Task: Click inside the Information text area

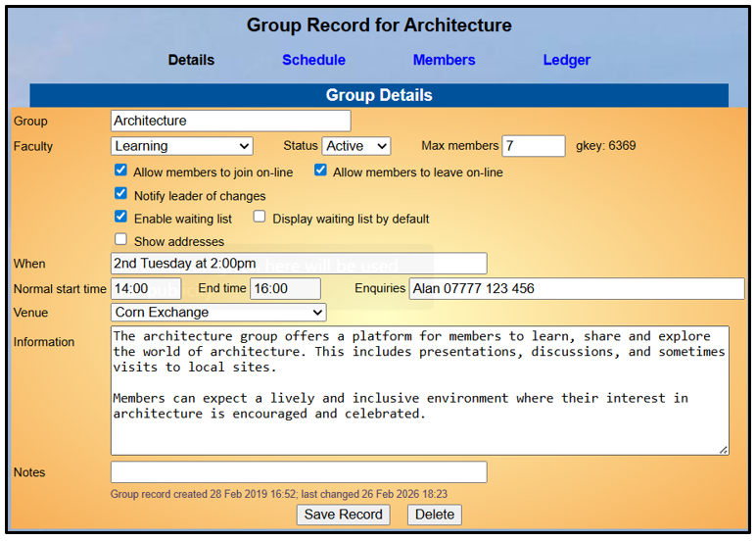Action: pos(420,390)
